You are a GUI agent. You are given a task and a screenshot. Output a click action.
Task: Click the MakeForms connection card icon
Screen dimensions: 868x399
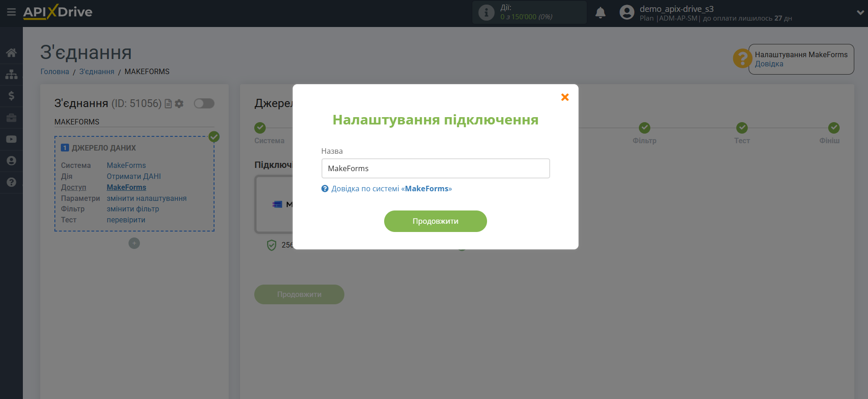click(x=277, y=205)
